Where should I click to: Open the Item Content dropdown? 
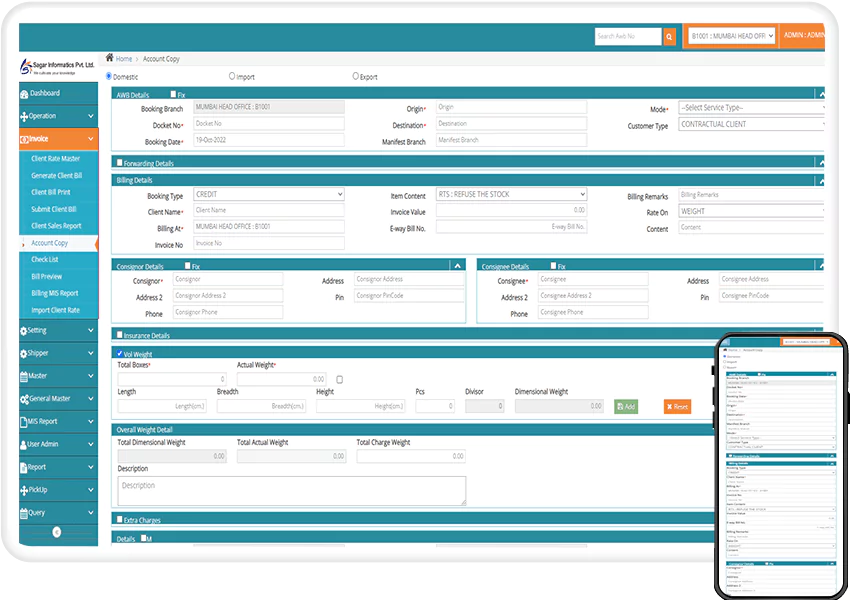(511, 194)
